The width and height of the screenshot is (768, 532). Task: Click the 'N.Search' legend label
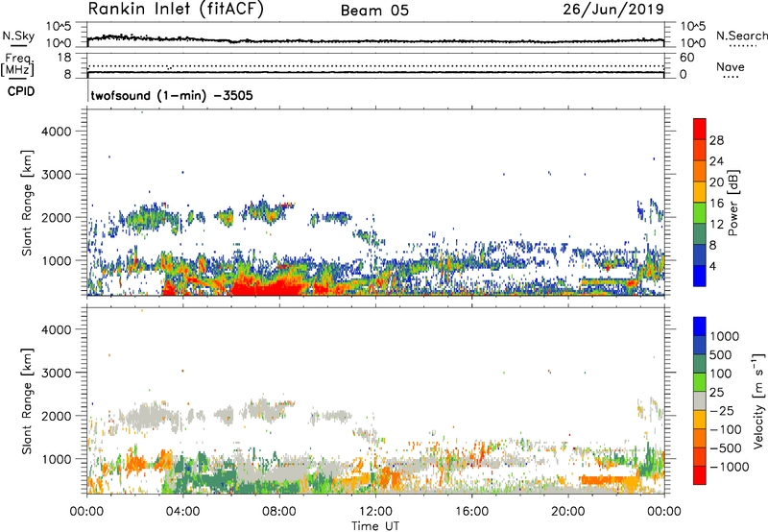coord(741,36)
